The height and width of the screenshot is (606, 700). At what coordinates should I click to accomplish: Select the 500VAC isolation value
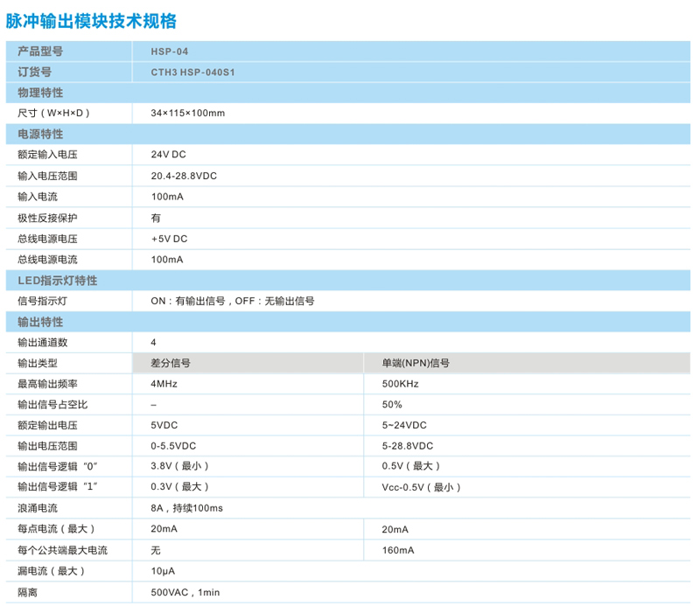point(185,592)
